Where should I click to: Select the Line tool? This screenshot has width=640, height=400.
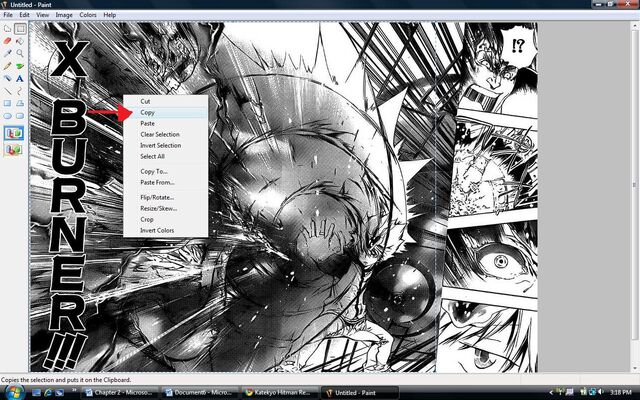[x=7, y=91]
